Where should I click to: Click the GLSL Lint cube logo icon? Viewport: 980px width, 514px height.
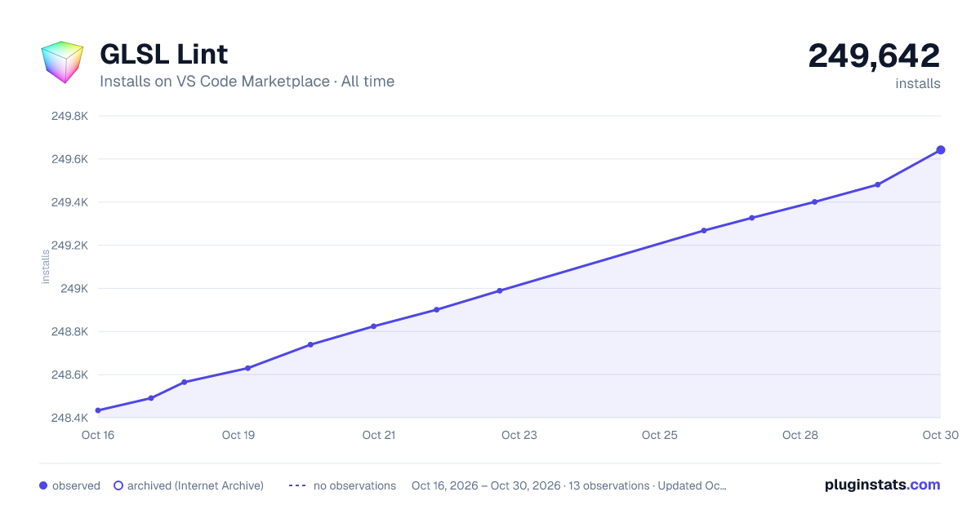click(63, 62)
